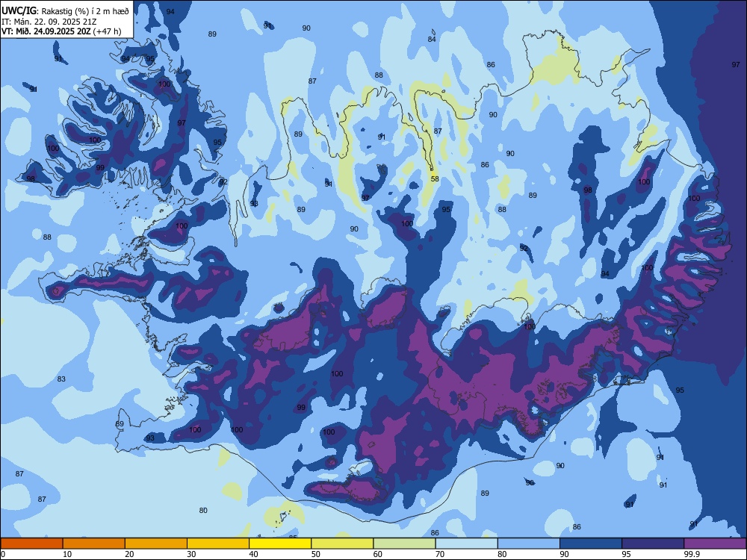Image resolution: width=747 pixels, height=560 pixels.
Task: Click the medium blue 90–95 legend swatch
Action: pyautogui.click(x=591, y=544)
